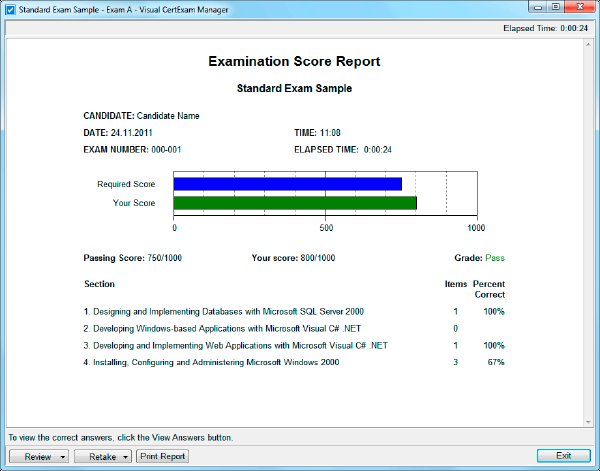Click the Visual CertExam app icon in title bar
This screenshot has height=471, width=600.
(x=10, y=10)
